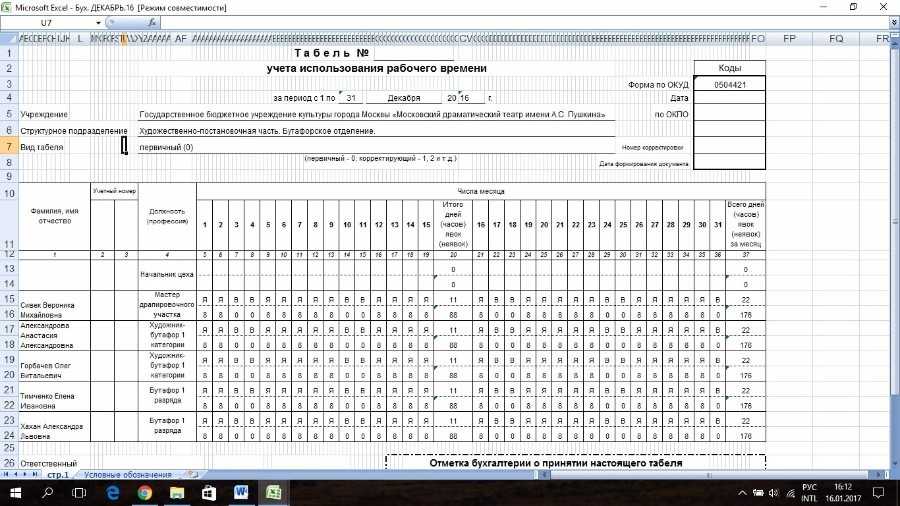This screenshot has height=506, width=900.
Task: Click the Insert Function fx button
Action: pyautogui.click(x=151, y=22)
